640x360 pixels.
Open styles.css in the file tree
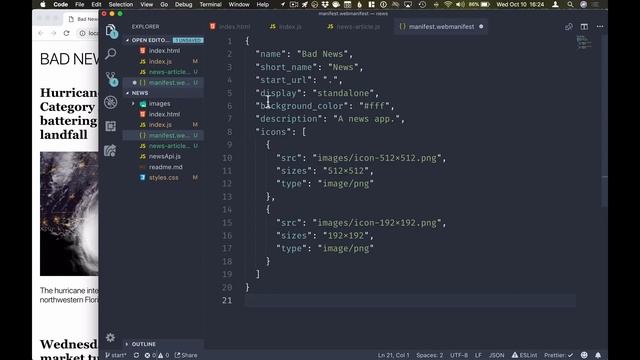click(x=163, y=178)
